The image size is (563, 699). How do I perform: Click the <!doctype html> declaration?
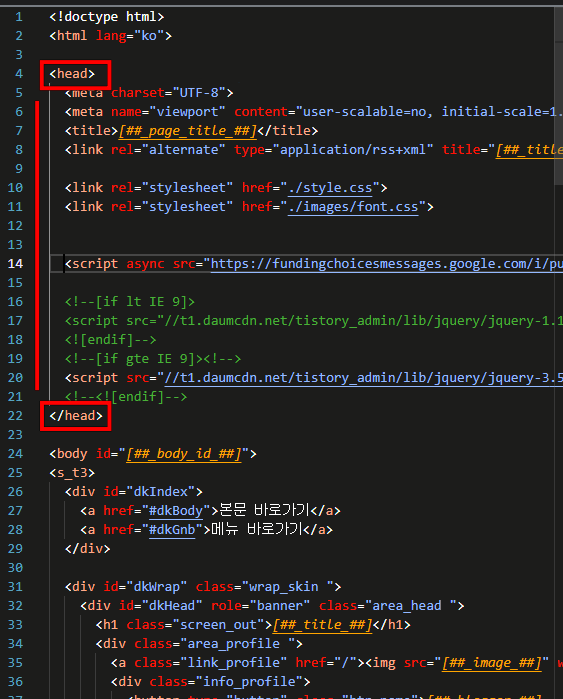click(107, 17)
